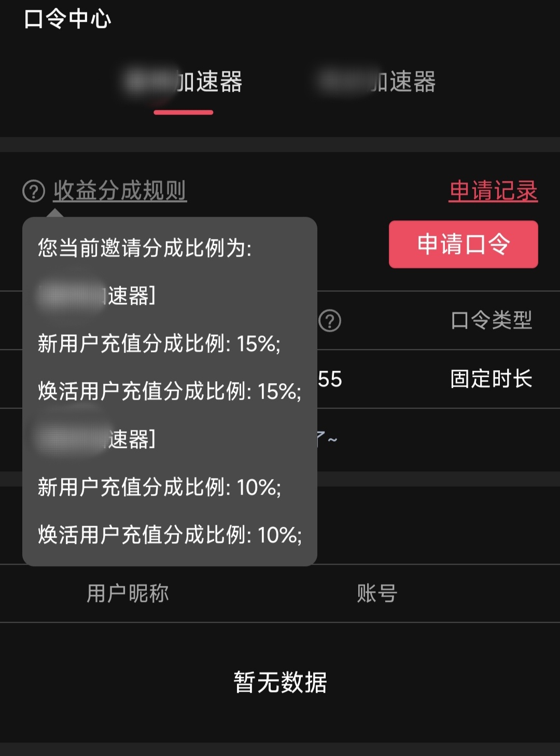The height and width of the screenshot is (756, 560).
Task: Click the 新用户充值分成比例 10% line
Action: click(159, 487)
